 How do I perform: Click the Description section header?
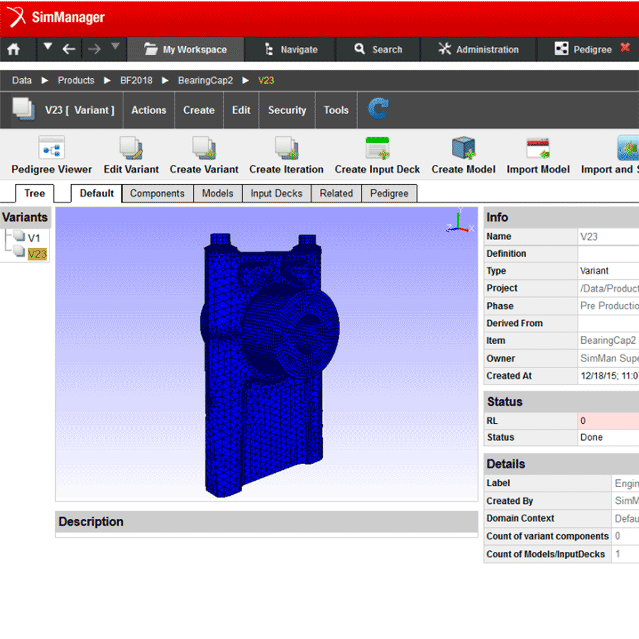[267, 522]
